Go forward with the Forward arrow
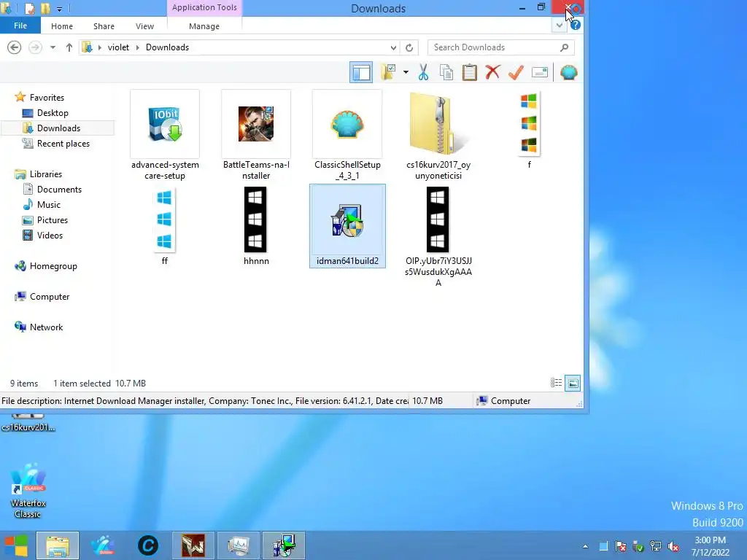Screen dimensions: 747x560 click(x=35, y=47)
